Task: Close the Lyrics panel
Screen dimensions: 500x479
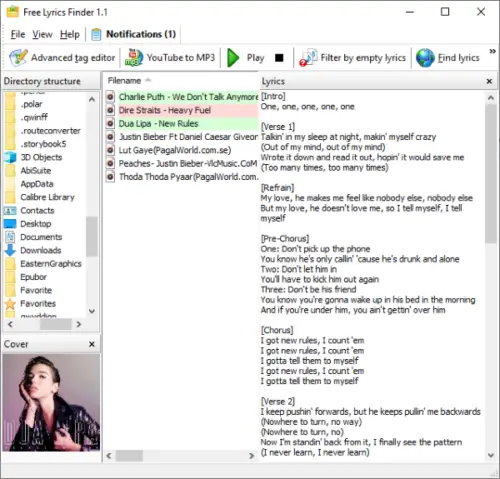Action: pyautogui.click(x=489, y=81)
